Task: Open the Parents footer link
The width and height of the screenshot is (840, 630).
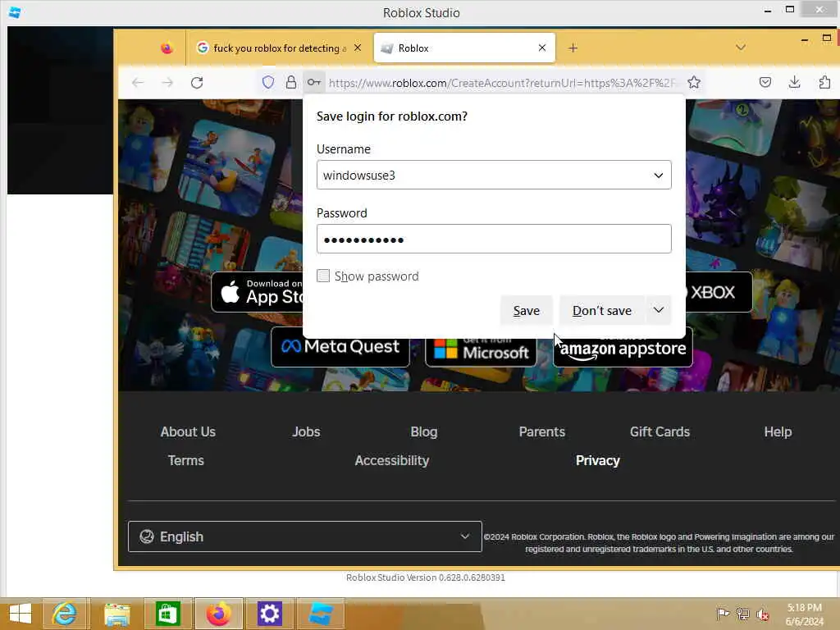Action: pyautogui.click(x=541, y=431)
